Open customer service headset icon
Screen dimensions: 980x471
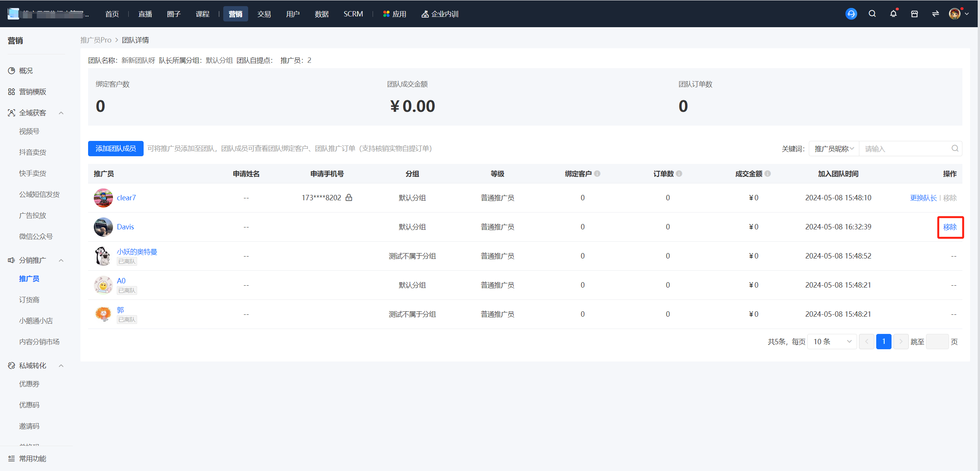[x=851, y=14]
